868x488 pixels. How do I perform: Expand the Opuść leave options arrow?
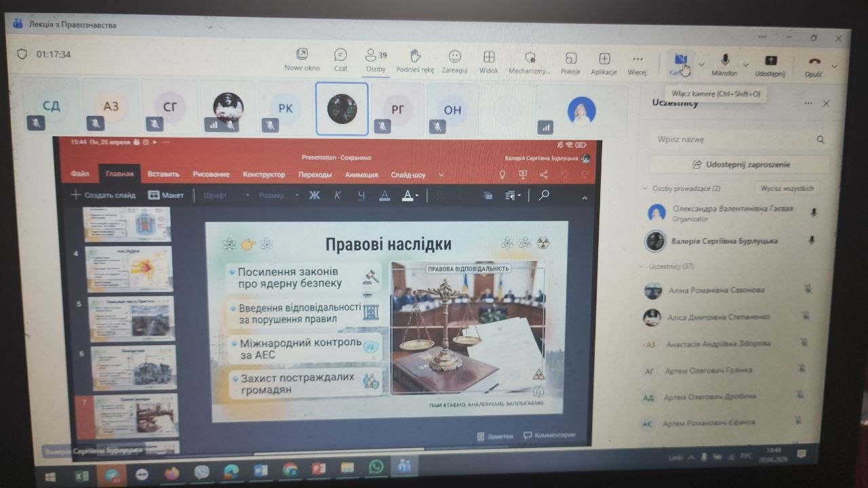[834, 66]
